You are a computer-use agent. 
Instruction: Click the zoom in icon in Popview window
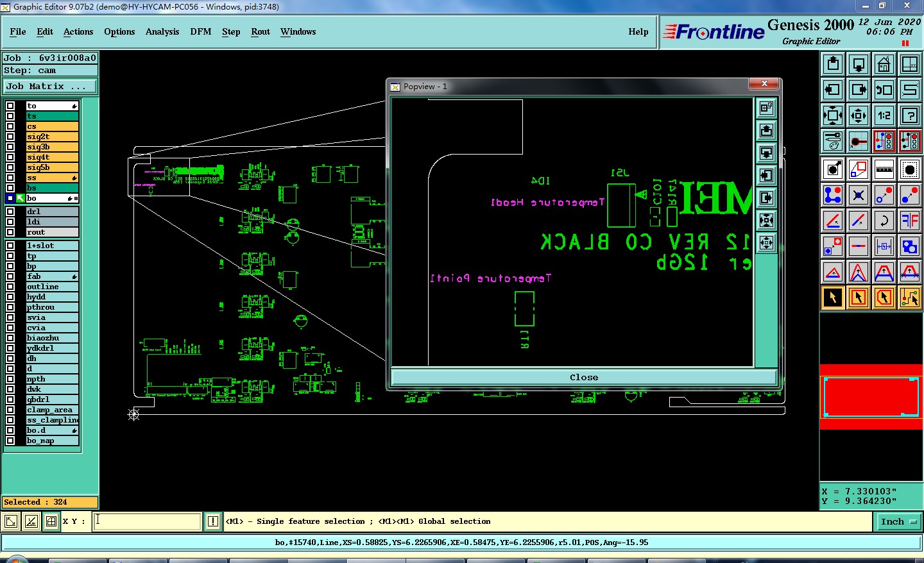point(767,221)
